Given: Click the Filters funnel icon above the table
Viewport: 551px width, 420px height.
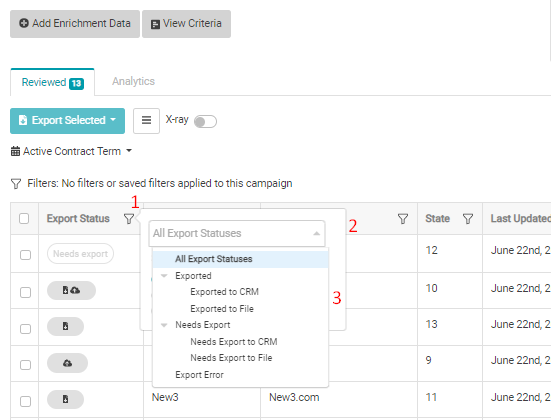Looking at the screenshot, I should pyautogui.click(x=16, y=183).
